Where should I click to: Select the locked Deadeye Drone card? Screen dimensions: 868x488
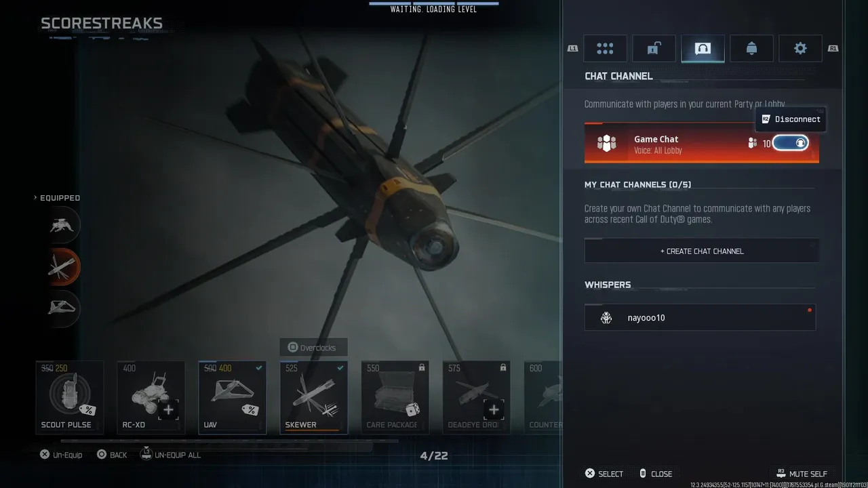point(477,397)
